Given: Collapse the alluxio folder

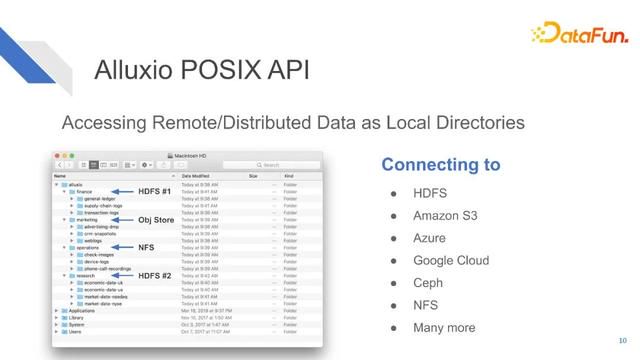Looking at the screenshot, I should [x=57, y=184].
